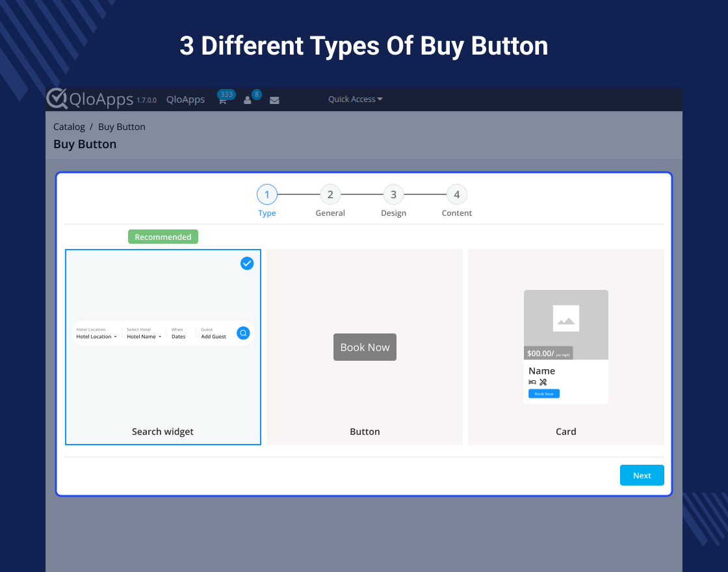This screenshot has height=572, width=728.
Task: Click the Name text in Card preview
Action: pos(542,370)
